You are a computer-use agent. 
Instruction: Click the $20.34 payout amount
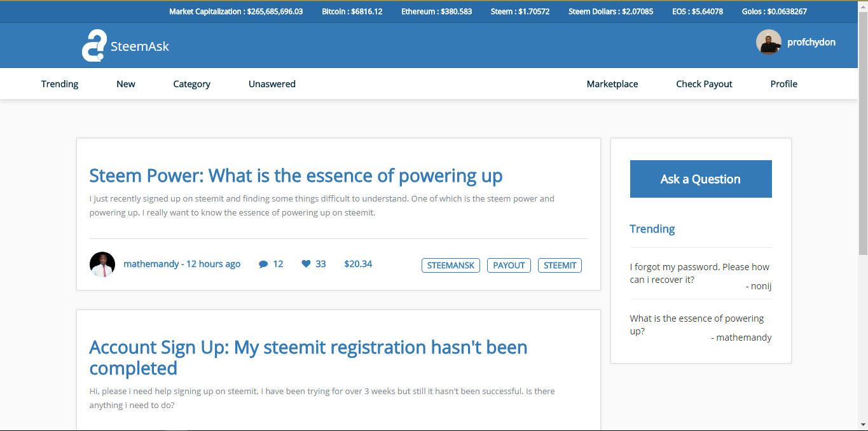click(x=358, y=264)
